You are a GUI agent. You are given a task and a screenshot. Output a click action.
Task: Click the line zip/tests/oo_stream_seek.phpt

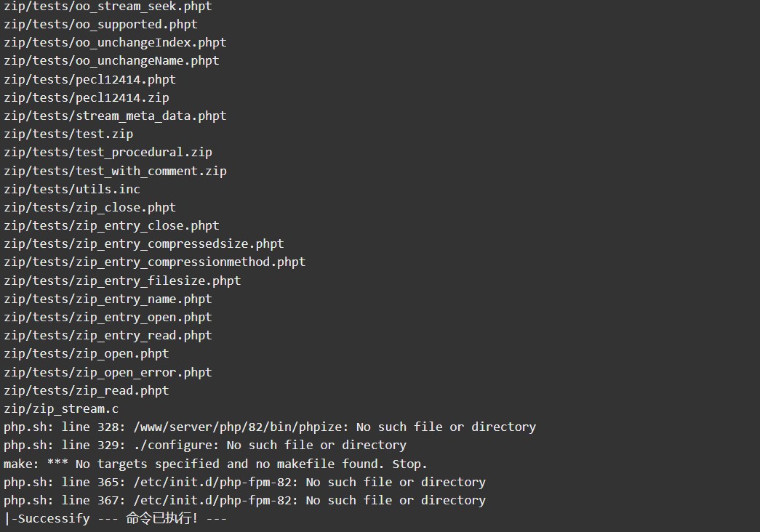(108, 7)
